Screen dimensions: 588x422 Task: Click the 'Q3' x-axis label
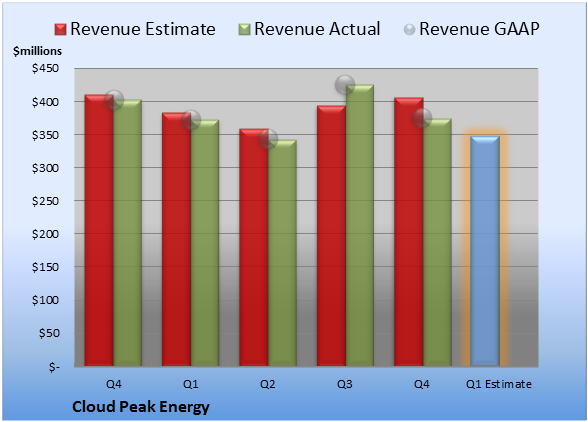pos(345,384)
